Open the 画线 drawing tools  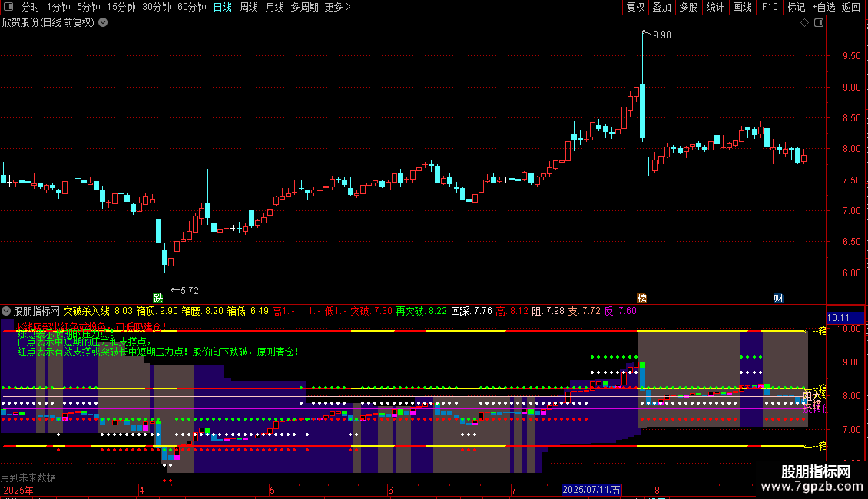coord(742,7)
